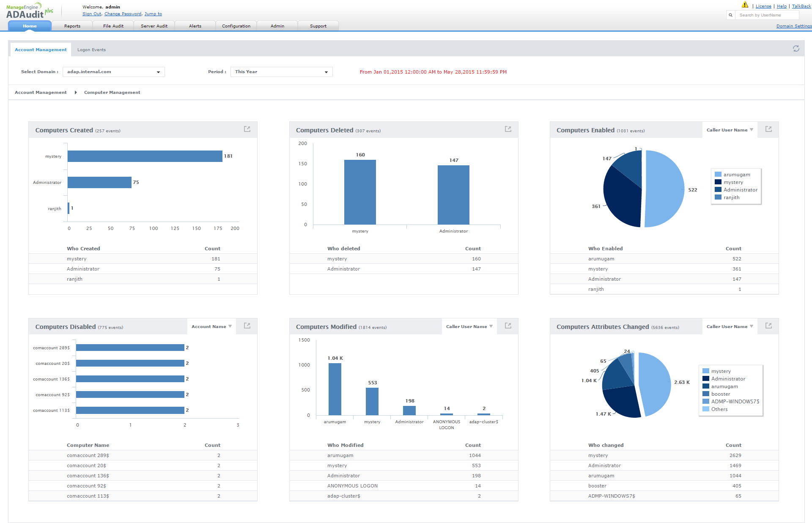Open Computers Enabled widget export icon

768,129
